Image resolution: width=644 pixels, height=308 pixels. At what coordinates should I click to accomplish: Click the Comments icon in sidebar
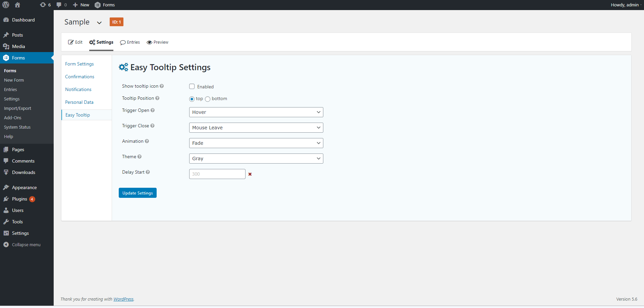tap(6, 161)
